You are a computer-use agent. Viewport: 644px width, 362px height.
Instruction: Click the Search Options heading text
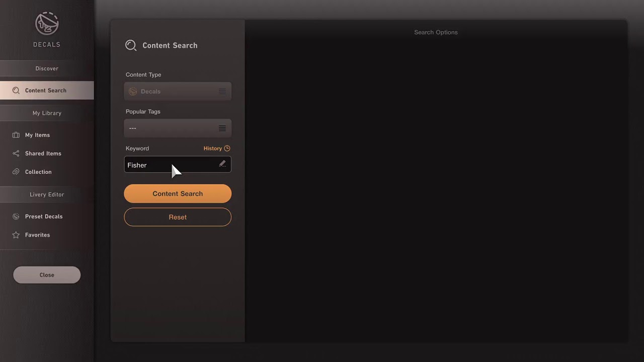tap(436, 32)
